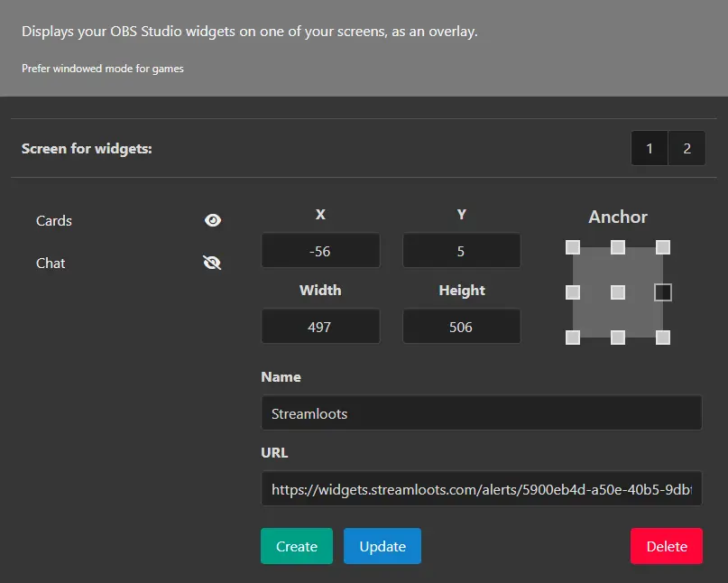Click the Name field showing Streamloots
The image size is (728, 583).
482,412
